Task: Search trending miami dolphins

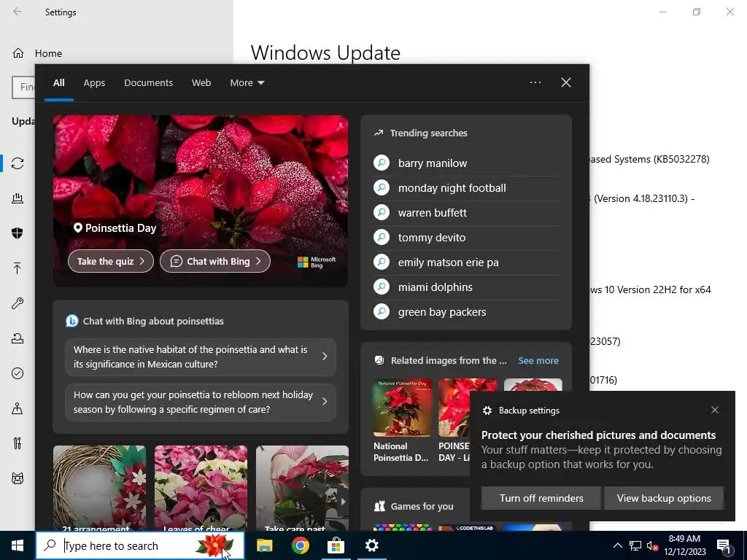Action: coord(466,287)
